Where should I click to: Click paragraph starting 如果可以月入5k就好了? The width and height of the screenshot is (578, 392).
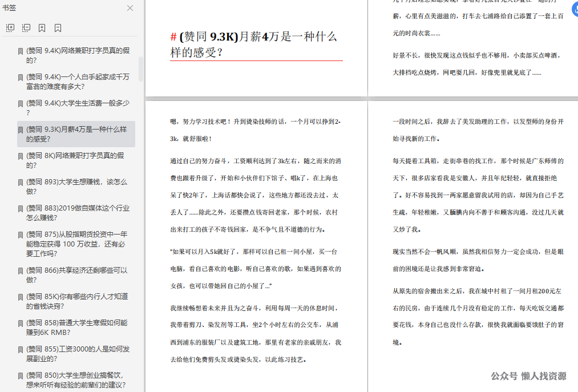pos(255,268)
